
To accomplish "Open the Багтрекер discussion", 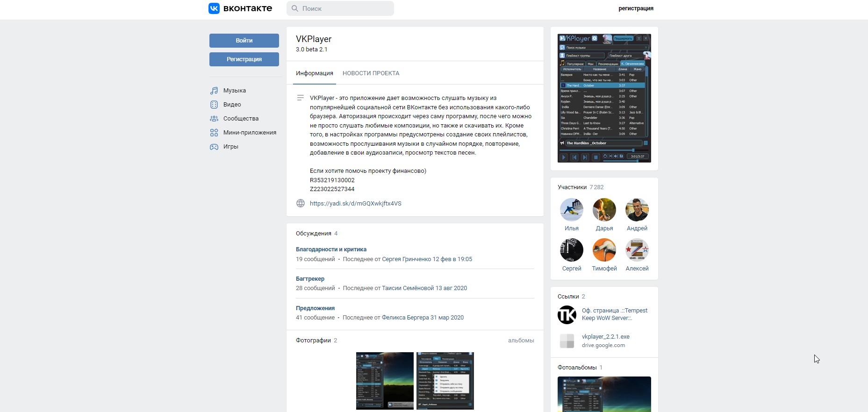I will pos(310,279).
